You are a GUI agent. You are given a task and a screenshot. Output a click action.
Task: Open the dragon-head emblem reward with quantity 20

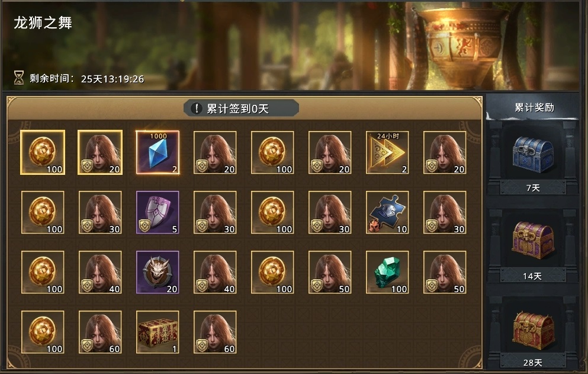pos(158,272)
